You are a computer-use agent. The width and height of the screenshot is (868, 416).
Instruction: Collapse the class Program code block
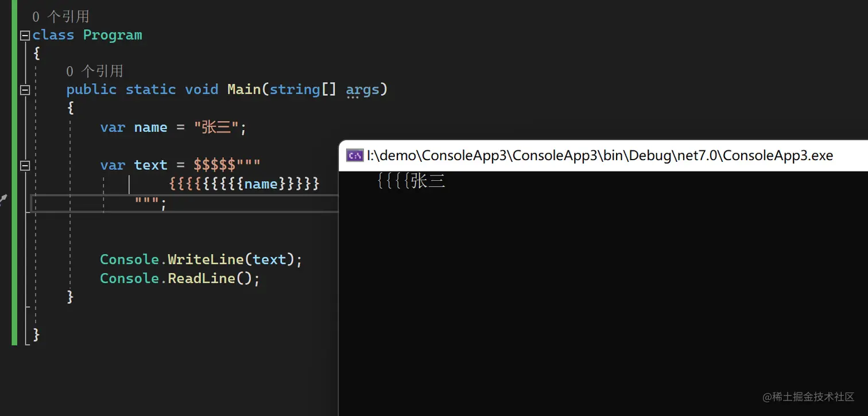click(25, 36)
